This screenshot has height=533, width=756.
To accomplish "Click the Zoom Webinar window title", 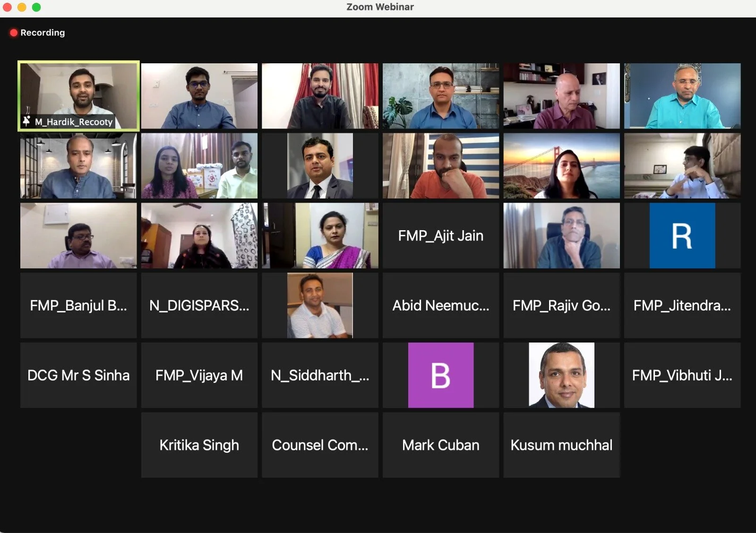I will [x=380, y=7].
